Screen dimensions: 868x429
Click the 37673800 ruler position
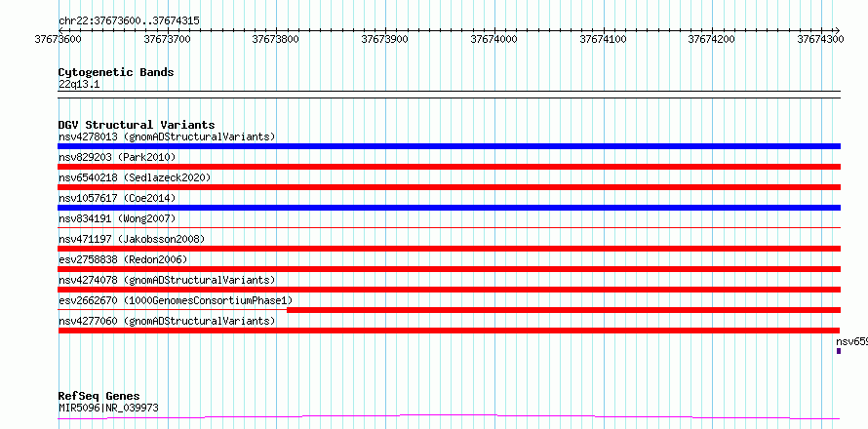(x=276, y=39)
